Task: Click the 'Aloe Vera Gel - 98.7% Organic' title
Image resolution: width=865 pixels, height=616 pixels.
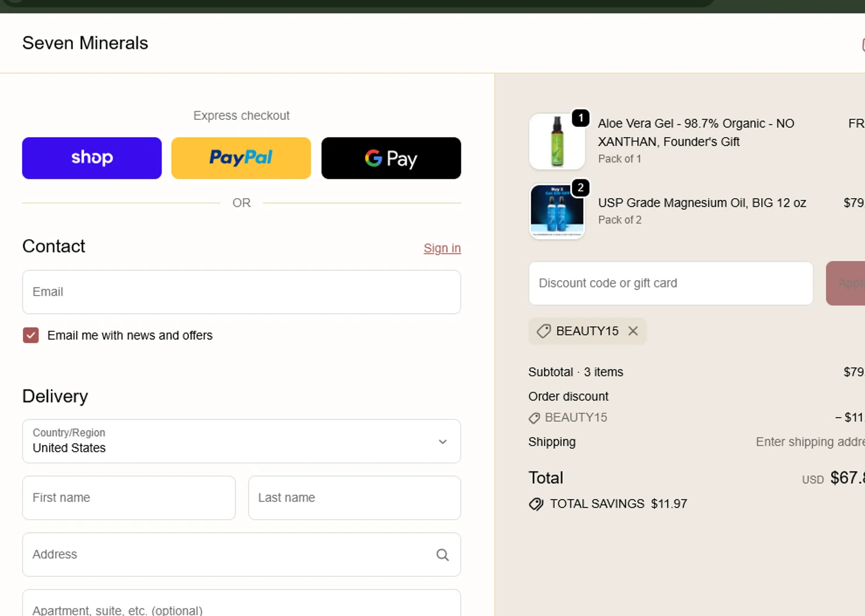Action: [696, 133]
